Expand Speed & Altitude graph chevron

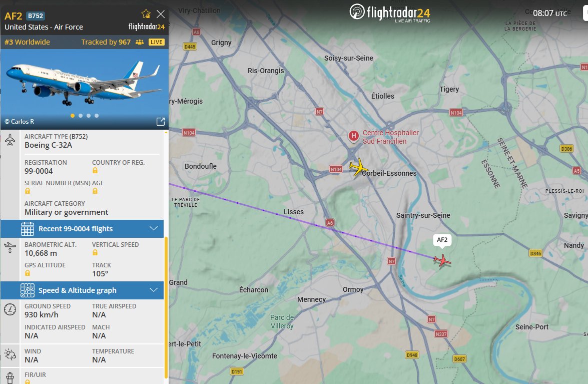pos(153,290)
